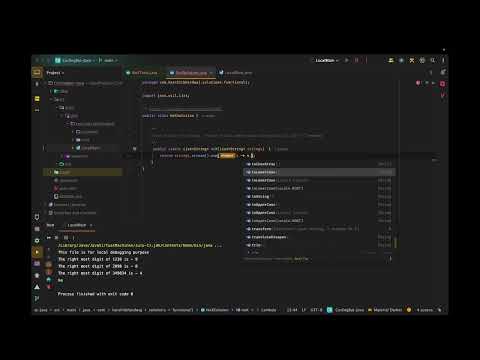Open the CodingBat-Java project dropdown
This screenshot has width=480, height=360.
click(x=75, y=60)
